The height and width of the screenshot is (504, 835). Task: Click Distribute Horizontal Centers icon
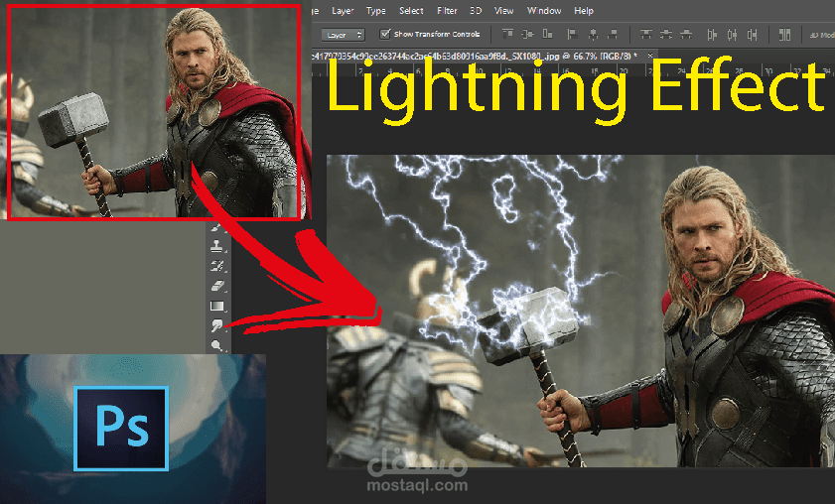(732, 35)
